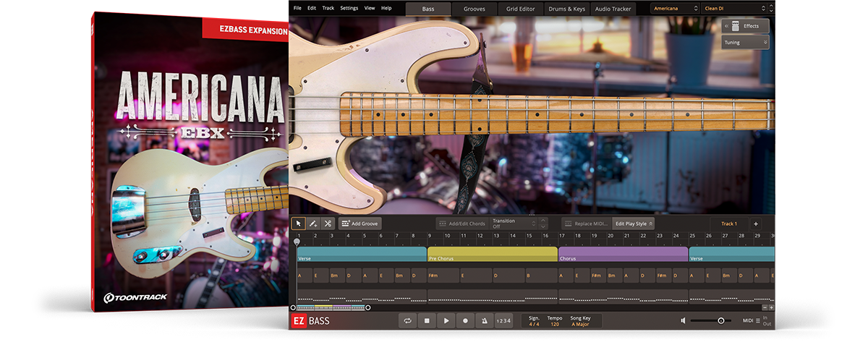Screen dimensions: 868x353
Task: Select the pencil draw tool
Action: [x=312, y=224]
